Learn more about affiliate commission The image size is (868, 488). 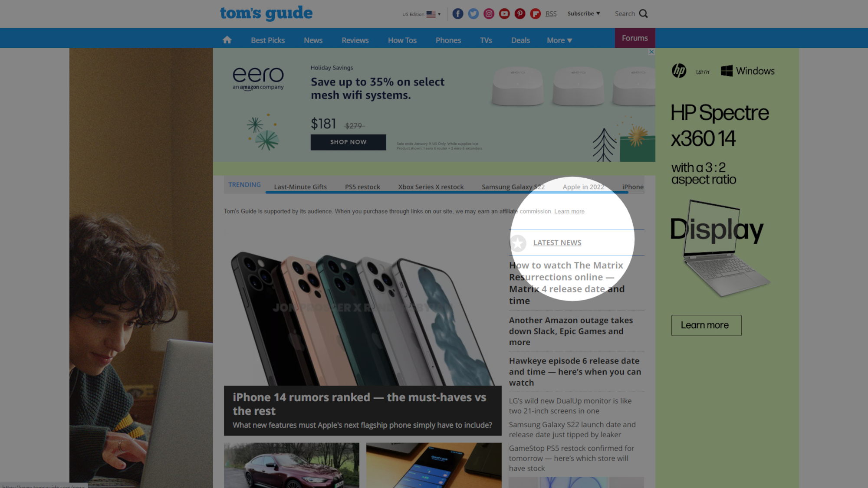click(569, 212)
